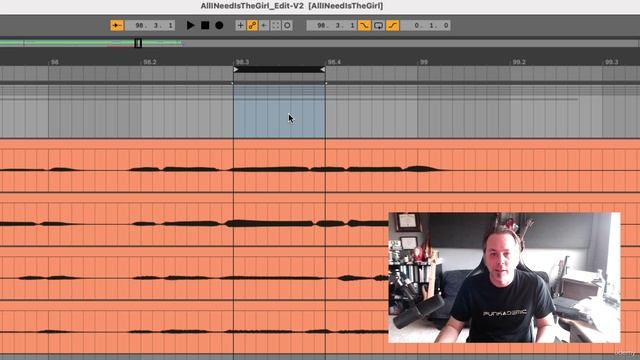This screenshot has height=360, width=640.
Task: Click the blue selected time region
Action: (x=280, y=111)
